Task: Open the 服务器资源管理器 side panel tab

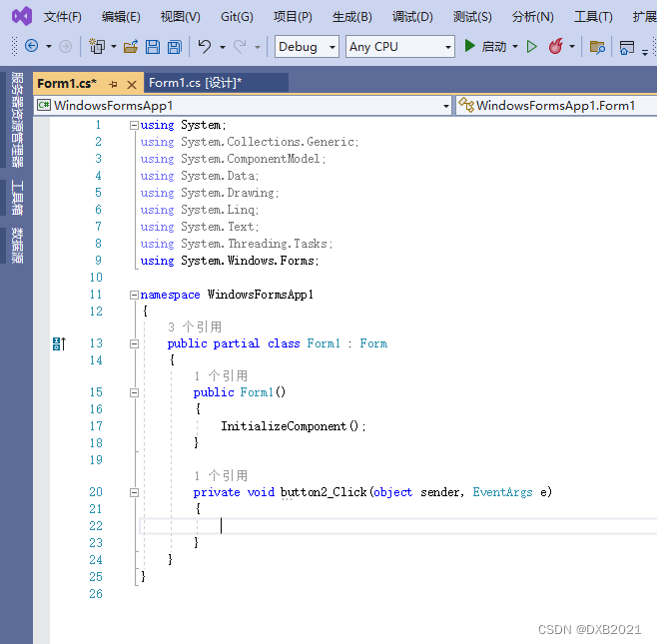Action: coord(17,120)
